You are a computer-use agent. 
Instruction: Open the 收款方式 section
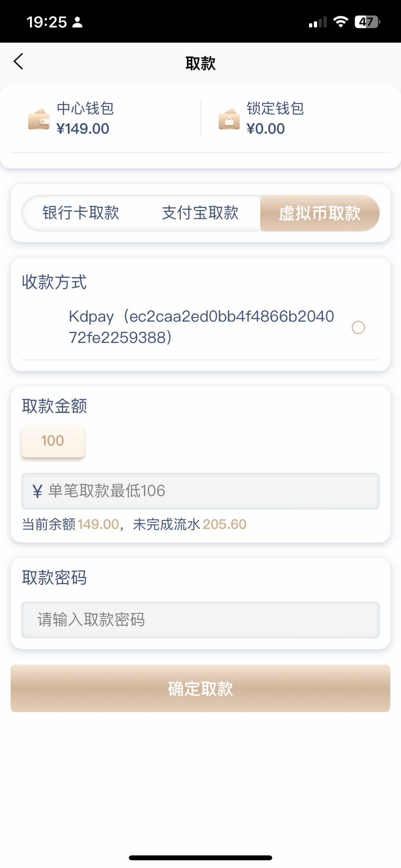click(54, 283)
